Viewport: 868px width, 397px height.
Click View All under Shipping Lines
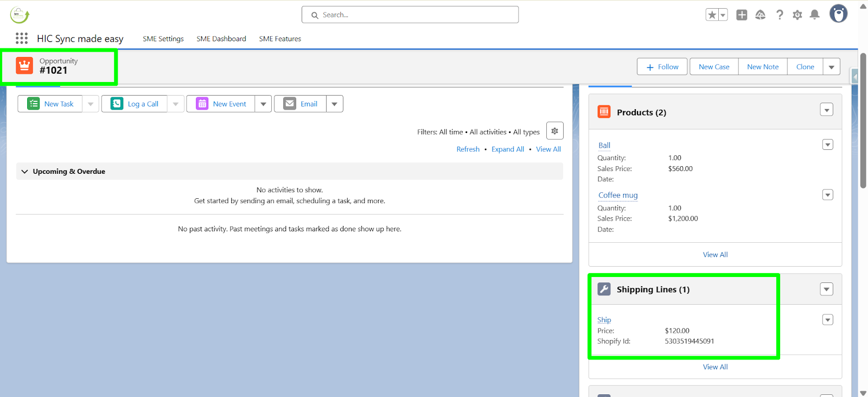click(x=715, y=367)
